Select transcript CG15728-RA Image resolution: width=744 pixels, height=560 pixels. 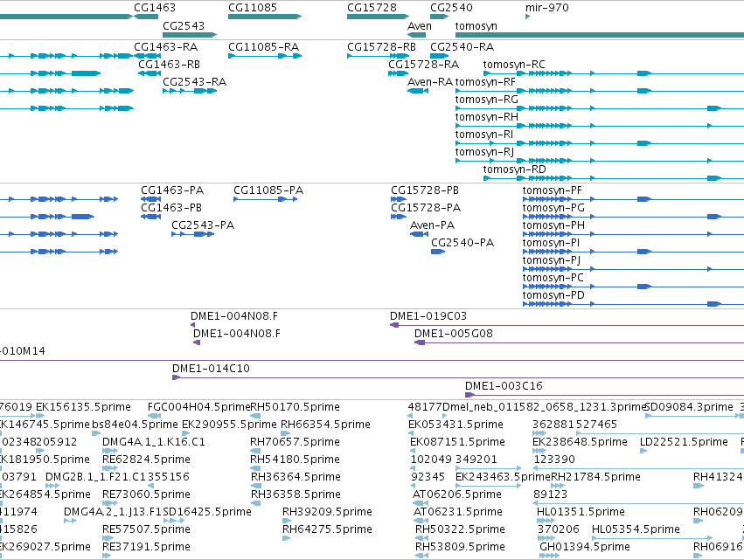(424, 65)
